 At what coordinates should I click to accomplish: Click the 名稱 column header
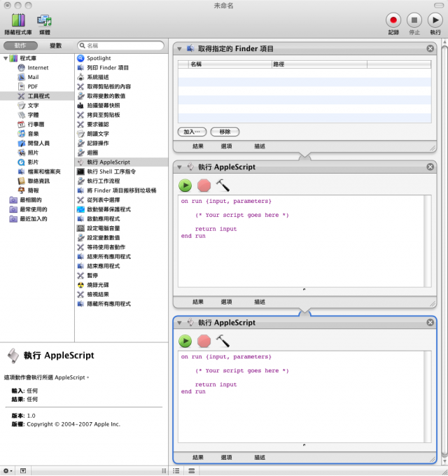point(230,64)
